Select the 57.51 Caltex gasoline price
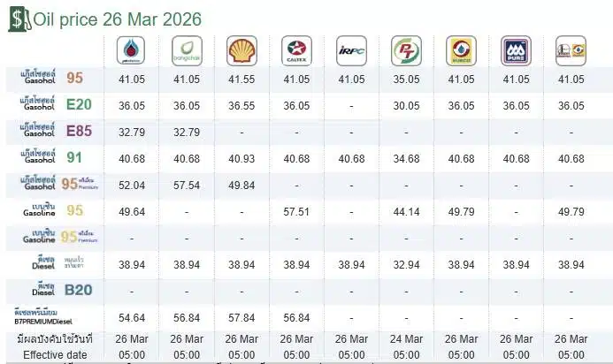Image resolution: width=613 pixels, height=364 pixels. pyautogui.click(x=296, y=211)
